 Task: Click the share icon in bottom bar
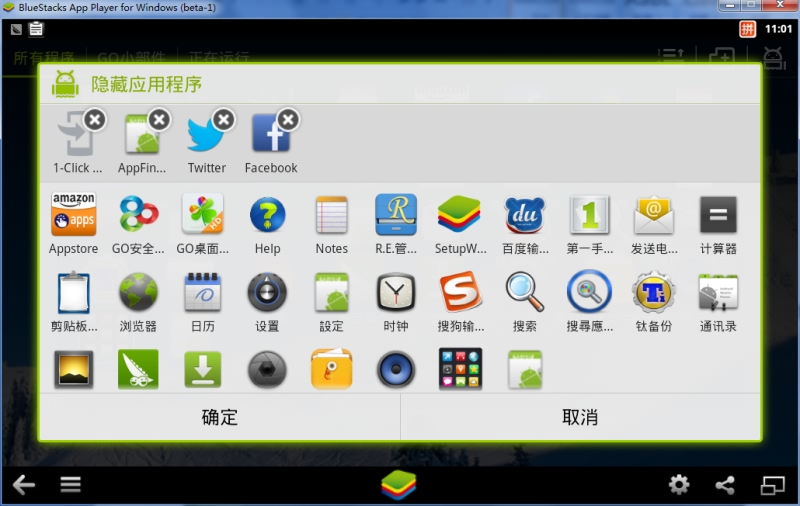(x=725, y=485)
